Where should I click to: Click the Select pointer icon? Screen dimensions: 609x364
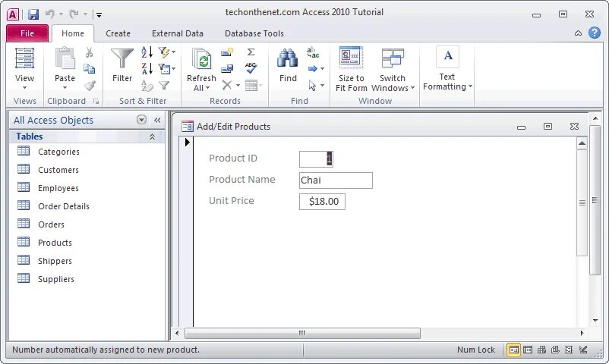pos(312,86)
